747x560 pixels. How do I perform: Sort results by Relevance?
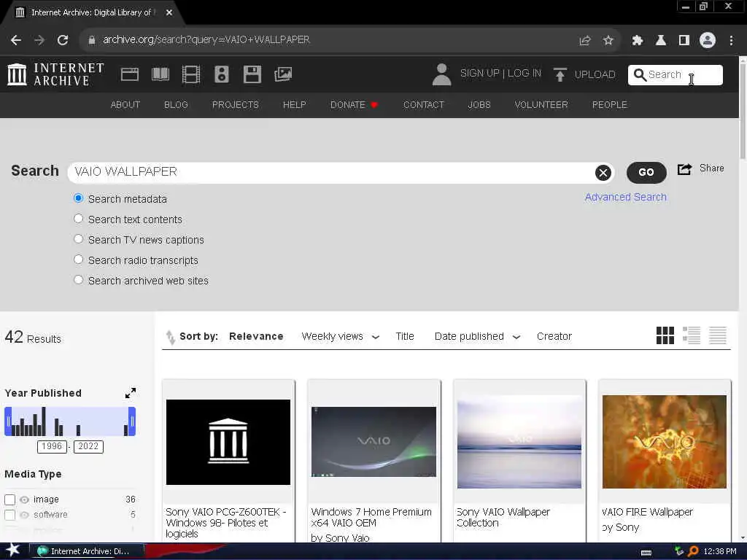point(256,337)
